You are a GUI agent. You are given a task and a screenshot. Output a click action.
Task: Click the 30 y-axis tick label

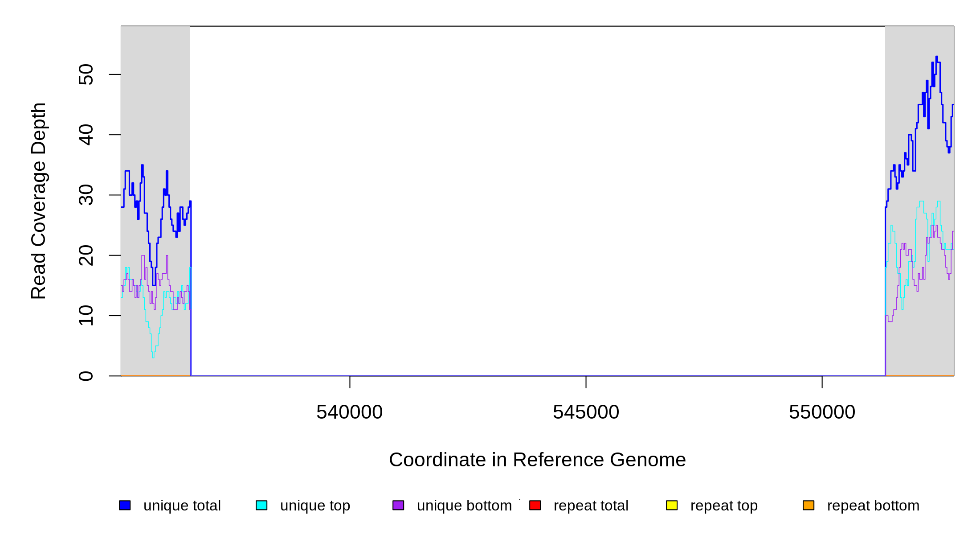pyautogui.click(x=86, y=195)
